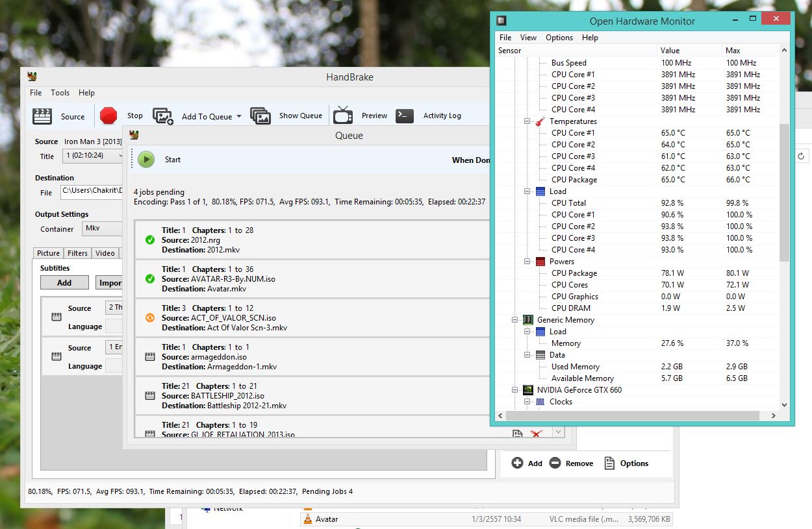Open HandBrake's File menu

[36, 93]
